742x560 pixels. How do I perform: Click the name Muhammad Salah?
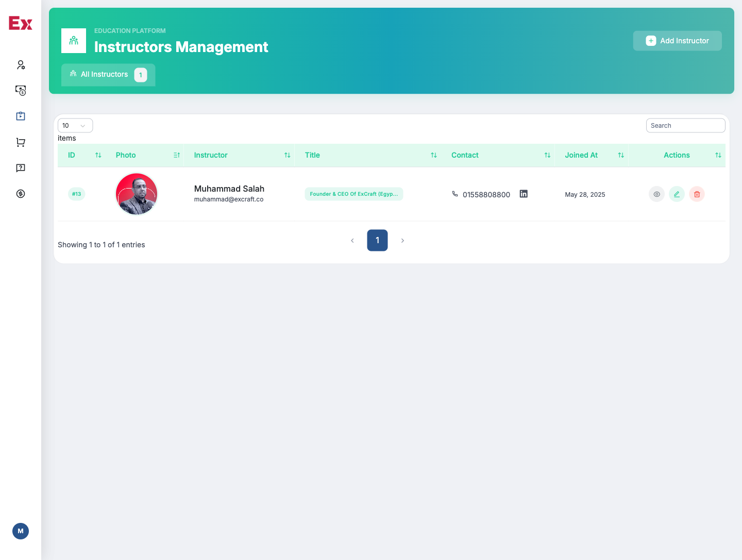[229, 189]
